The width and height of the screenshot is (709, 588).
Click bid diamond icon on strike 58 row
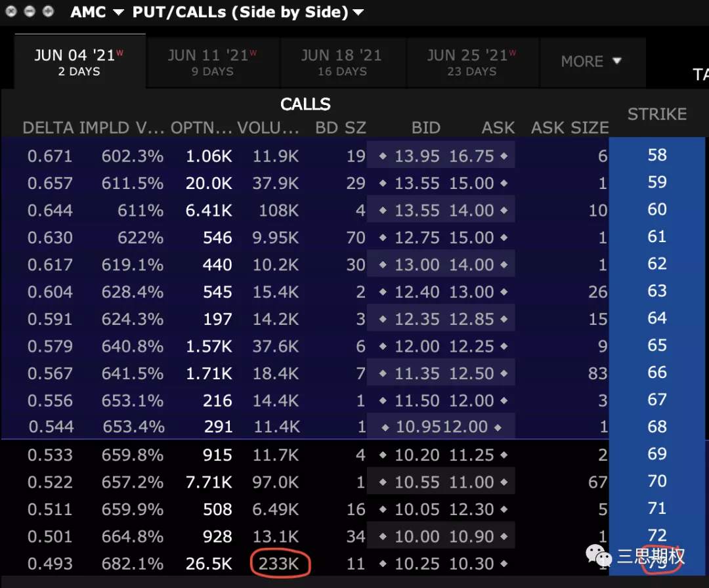click(383, 156)
